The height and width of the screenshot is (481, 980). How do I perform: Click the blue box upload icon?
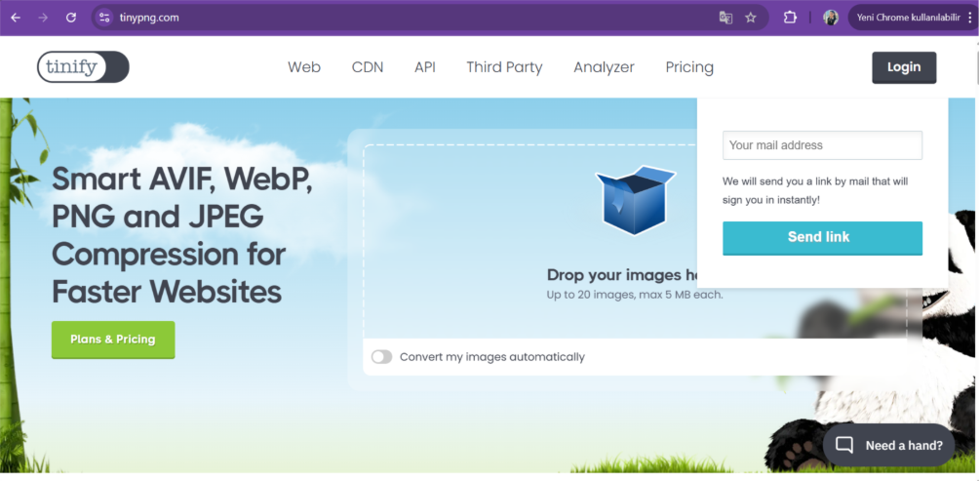point(635,200)
